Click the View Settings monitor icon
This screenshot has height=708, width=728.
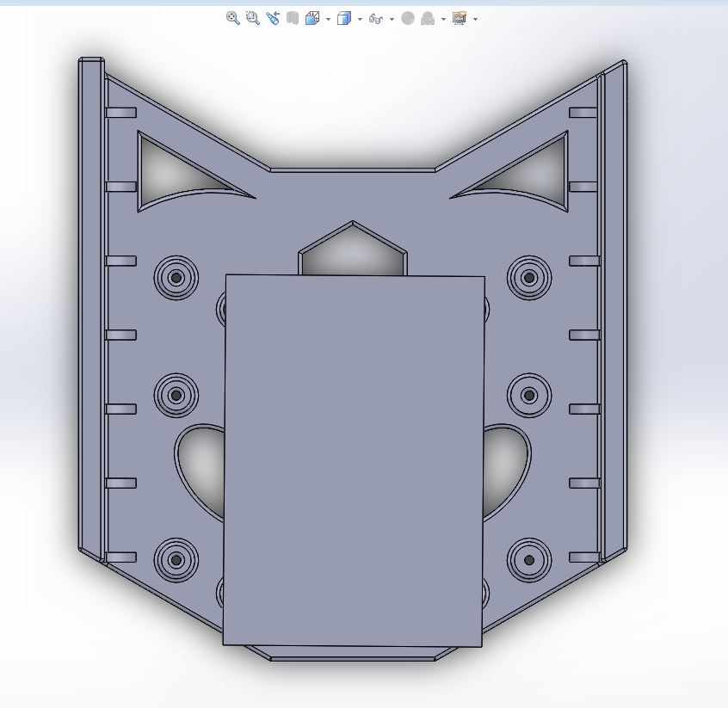[460, 18]
